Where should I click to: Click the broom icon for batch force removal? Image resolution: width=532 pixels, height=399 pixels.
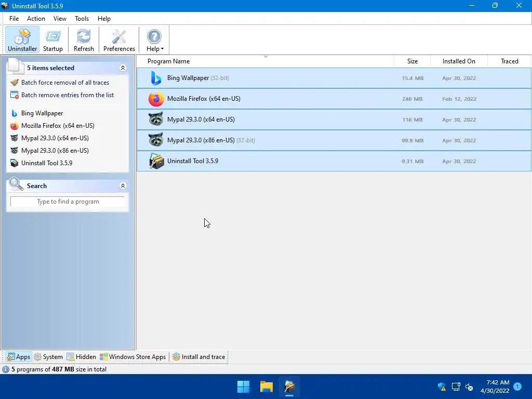coord(14,83)
